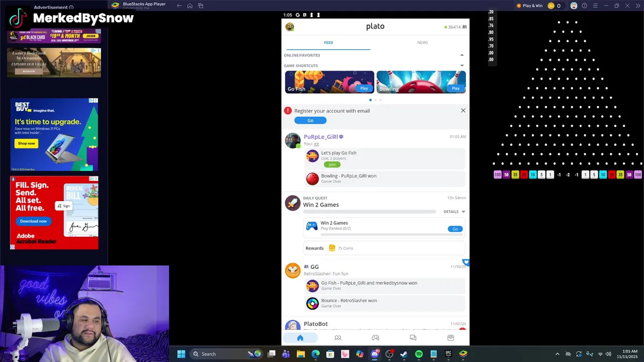Click the BlueStacks coin balance icon

click(x=551, y=6)
